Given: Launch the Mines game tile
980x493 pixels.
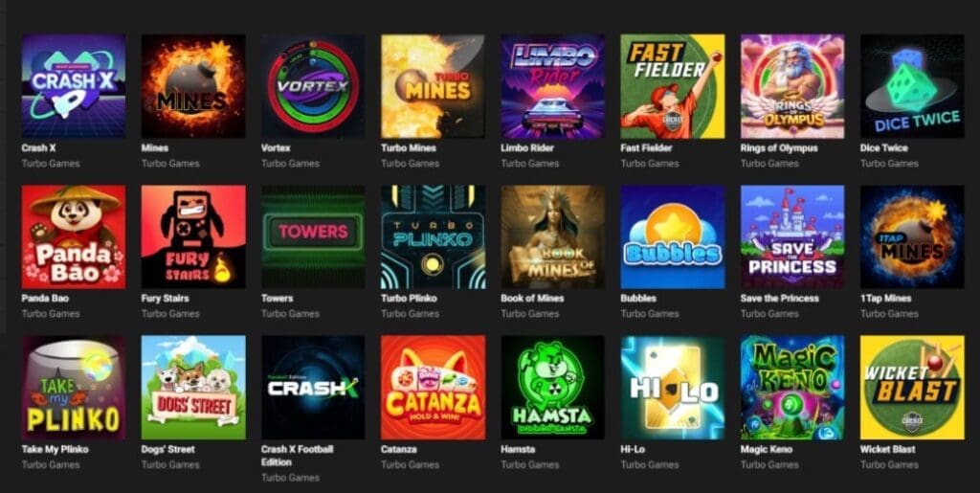Looking at the screenshot, I should click(x=193, y=86).
